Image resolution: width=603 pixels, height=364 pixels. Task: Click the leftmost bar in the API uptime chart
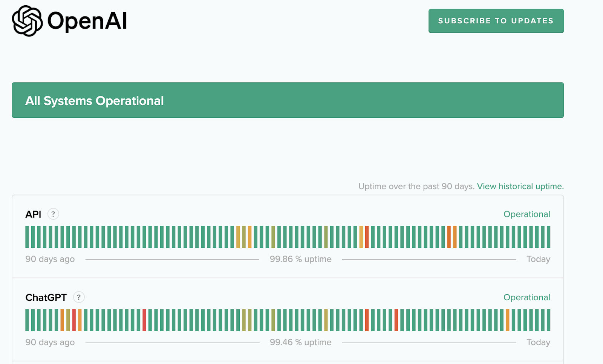point(27,237)
